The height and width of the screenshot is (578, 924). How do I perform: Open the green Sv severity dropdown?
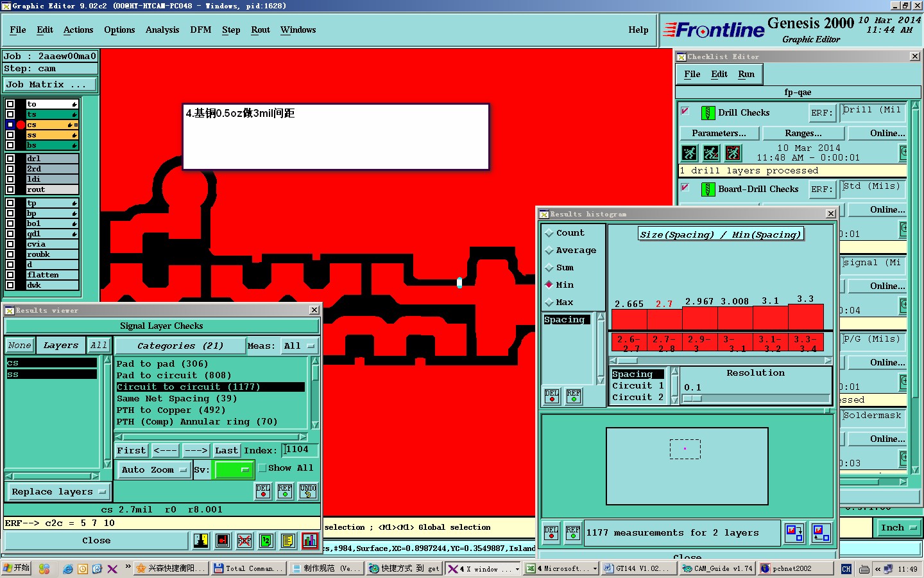click(234, 470)
